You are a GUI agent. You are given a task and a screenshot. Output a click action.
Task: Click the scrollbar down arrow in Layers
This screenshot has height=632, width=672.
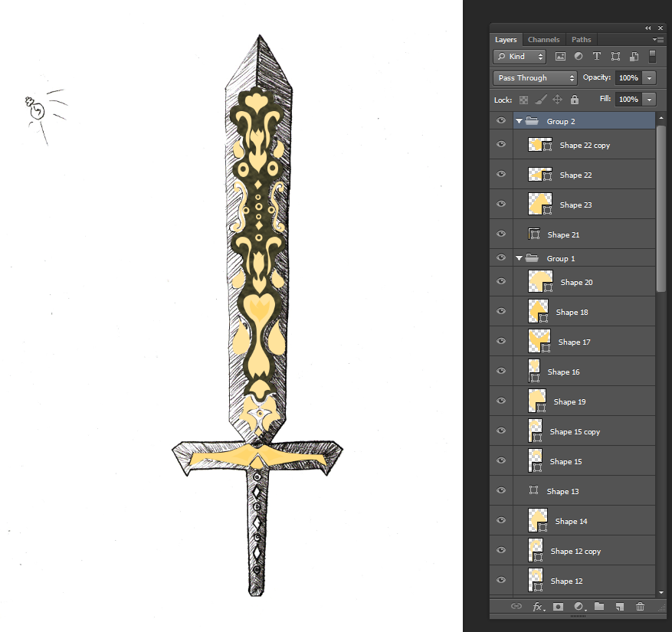pos(661,592)
